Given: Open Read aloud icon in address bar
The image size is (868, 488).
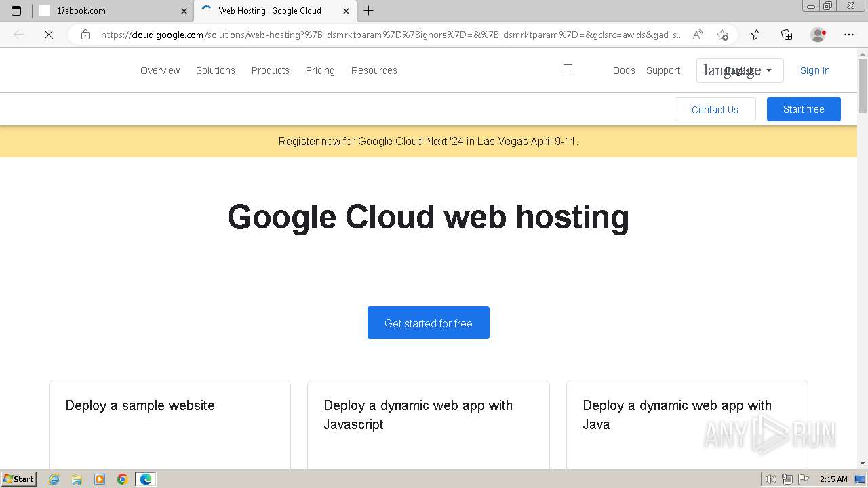Looking at the screenshot, I should [697, 35].
